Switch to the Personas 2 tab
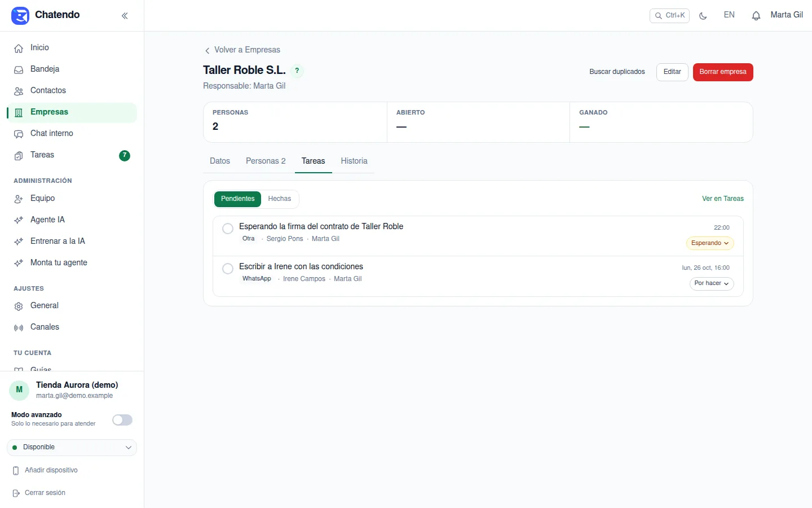Image resolution: width=812 pixels, height=508 pixels. point(266,161)
